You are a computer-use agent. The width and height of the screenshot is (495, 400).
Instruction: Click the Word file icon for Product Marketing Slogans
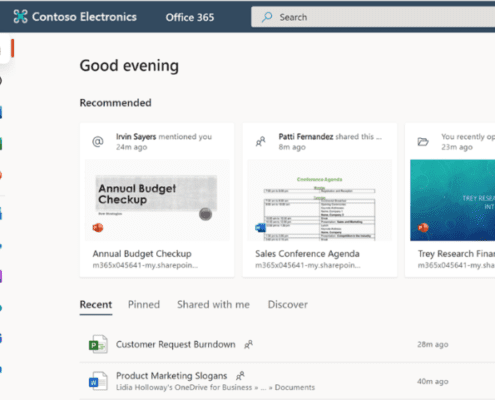[x=98, y=381]
